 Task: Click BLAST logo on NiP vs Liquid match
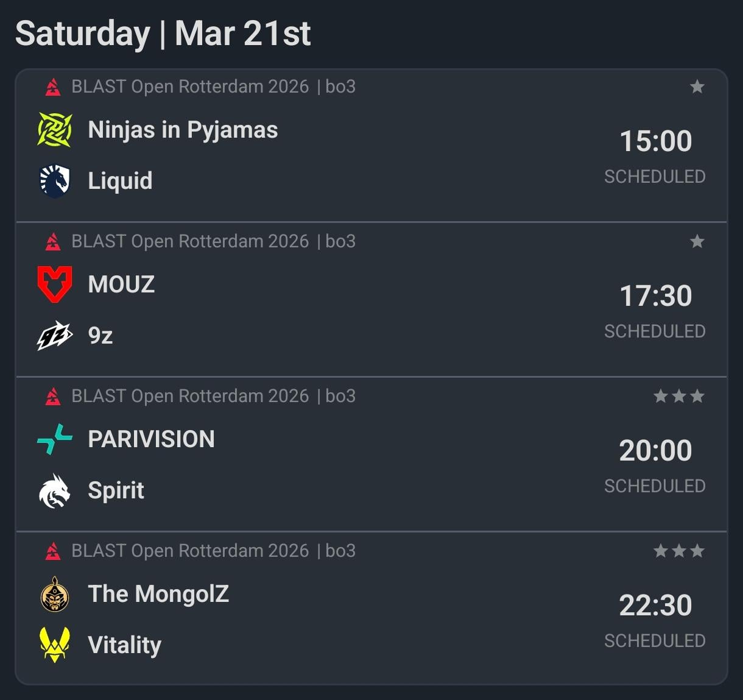coord(53,87)
